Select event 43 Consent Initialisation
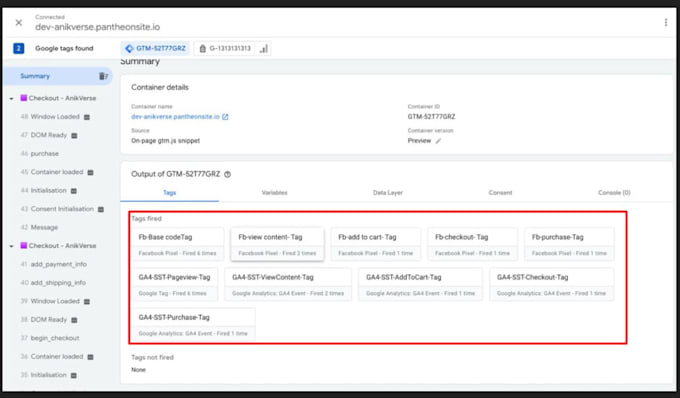 [x=57, y=209]
